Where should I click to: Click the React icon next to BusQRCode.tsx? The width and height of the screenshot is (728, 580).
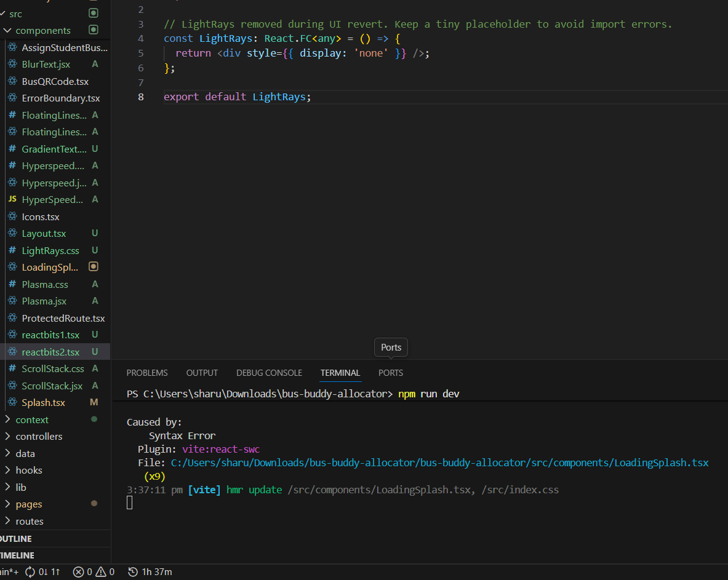pyautogui.click(x=12, y=81)
